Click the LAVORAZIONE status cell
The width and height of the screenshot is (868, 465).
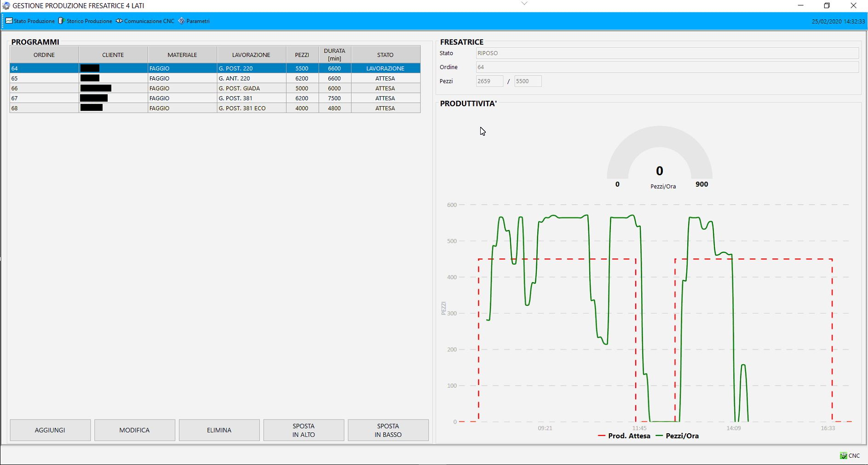coord(385,68)
